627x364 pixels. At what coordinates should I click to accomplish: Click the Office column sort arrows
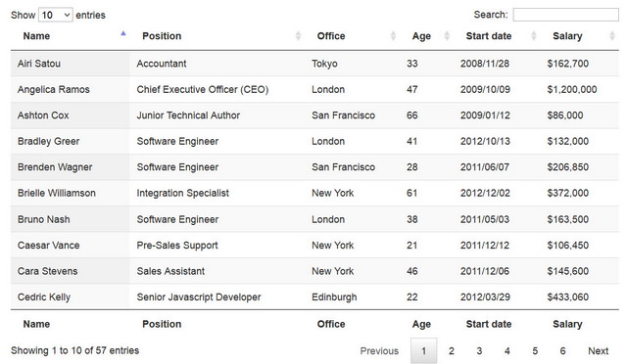point(393,36)
